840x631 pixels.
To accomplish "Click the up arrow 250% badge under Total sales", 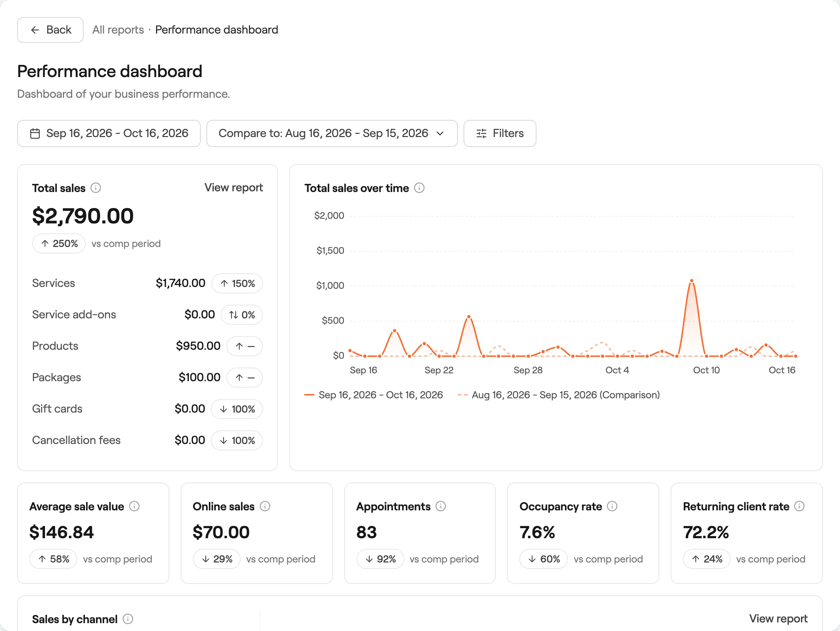I will [59, 244].
